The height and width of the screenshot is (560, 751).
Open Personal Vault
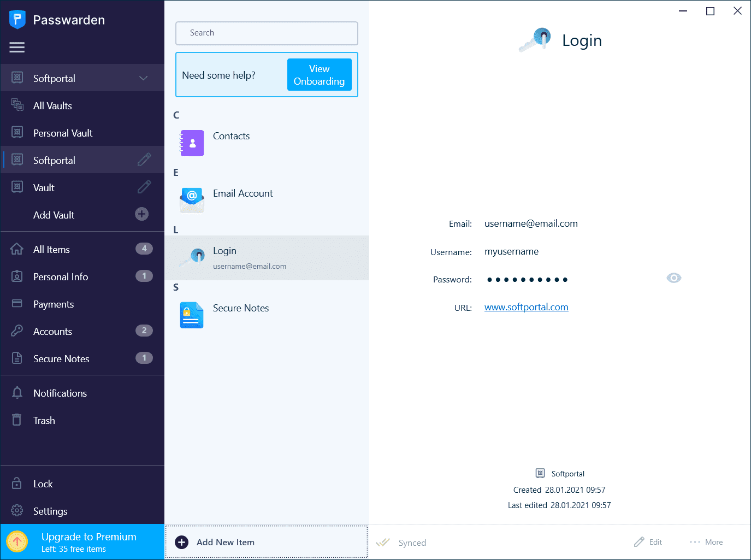click(82, 133)
